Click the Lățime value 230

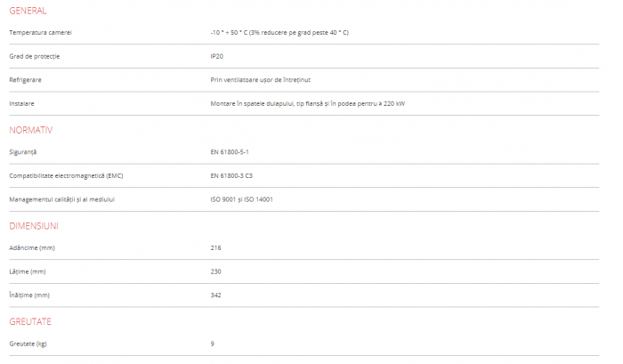click(x=216, y=271)
